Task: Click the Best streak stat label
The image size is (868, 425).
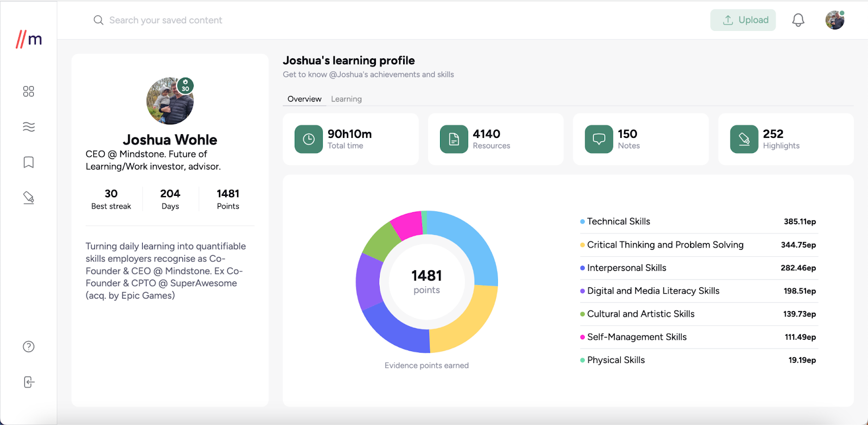Action: (x=111, y=206)
